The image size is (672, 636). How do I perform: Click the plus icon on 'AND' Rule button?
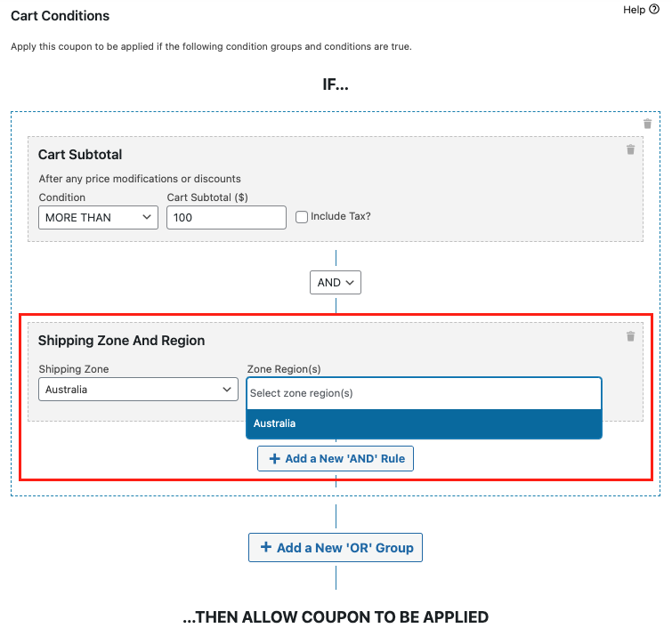coord(274,459)
